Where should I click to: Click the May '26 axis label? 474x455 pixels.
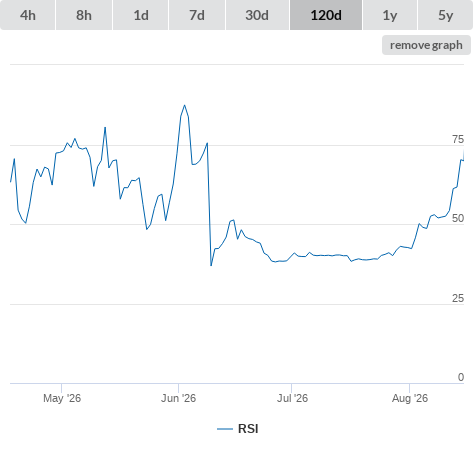[62, 398]
